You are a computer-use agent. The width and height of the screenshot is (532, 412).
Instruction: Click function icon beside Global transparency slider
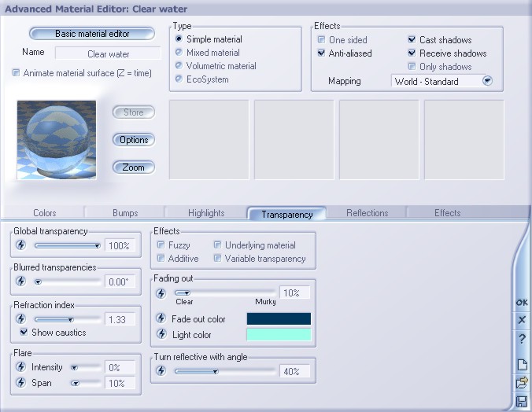[x=20, y=245]
